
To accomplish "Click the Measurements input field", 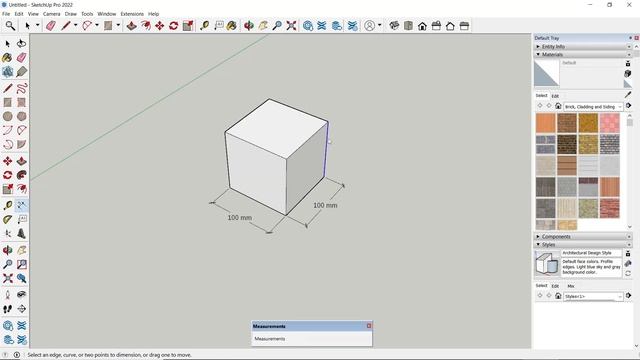I will [312, 339].
